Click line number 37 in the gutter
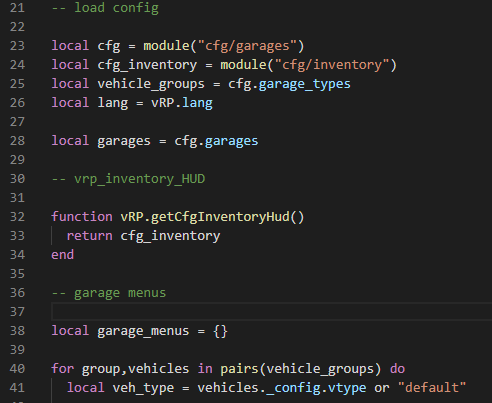Screen dimensions: 492x403 (x=17, y=312)
